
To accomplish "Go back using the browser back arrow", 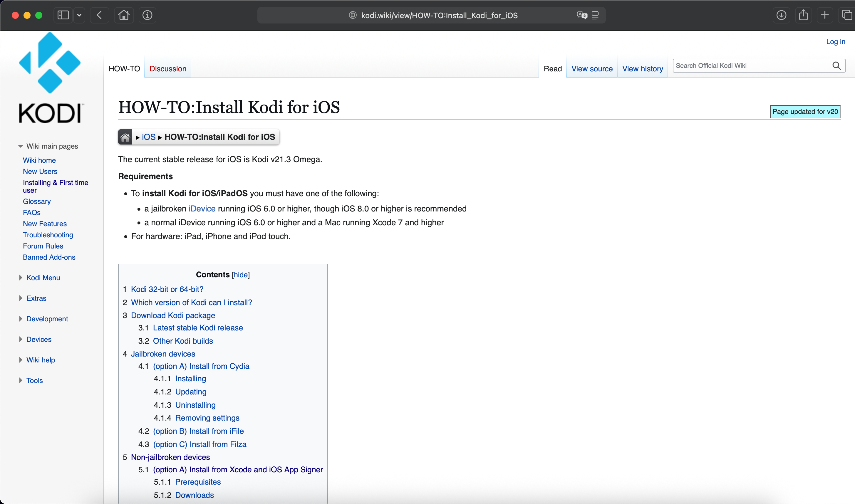I will click(99, 15).
